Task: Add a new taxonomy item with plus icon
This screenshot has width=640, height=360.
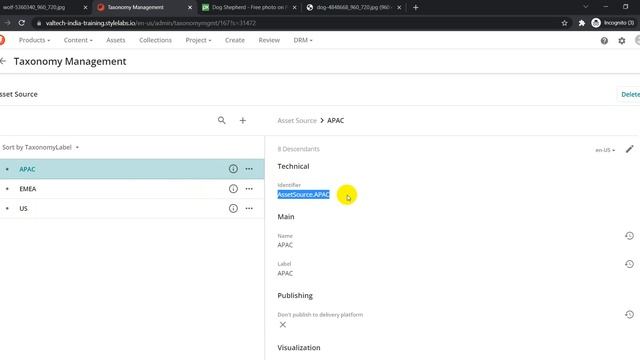Action: [243, 120]
